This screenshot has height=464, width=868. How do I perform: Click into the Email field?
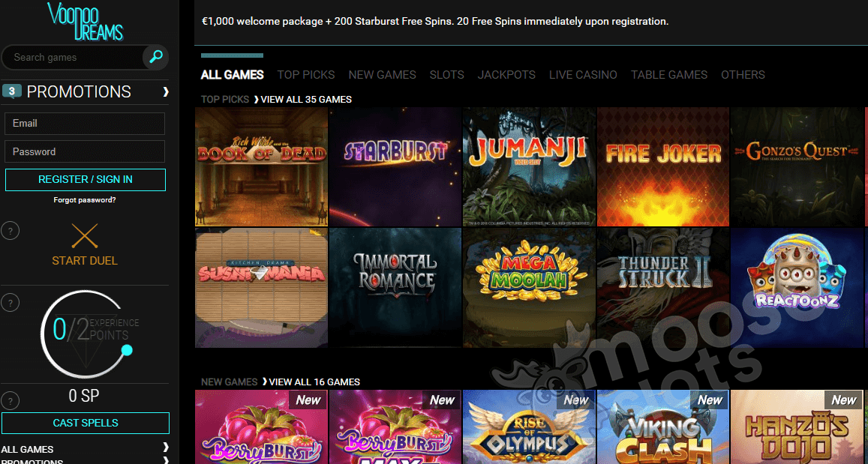pyautogui.click(x=85, y=124)
